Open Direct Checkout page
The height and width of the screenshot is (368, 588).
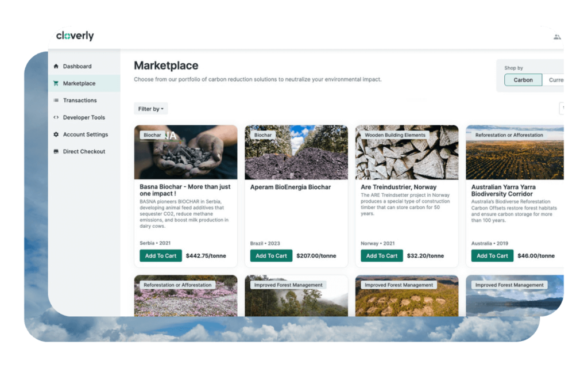click(84, 151)
